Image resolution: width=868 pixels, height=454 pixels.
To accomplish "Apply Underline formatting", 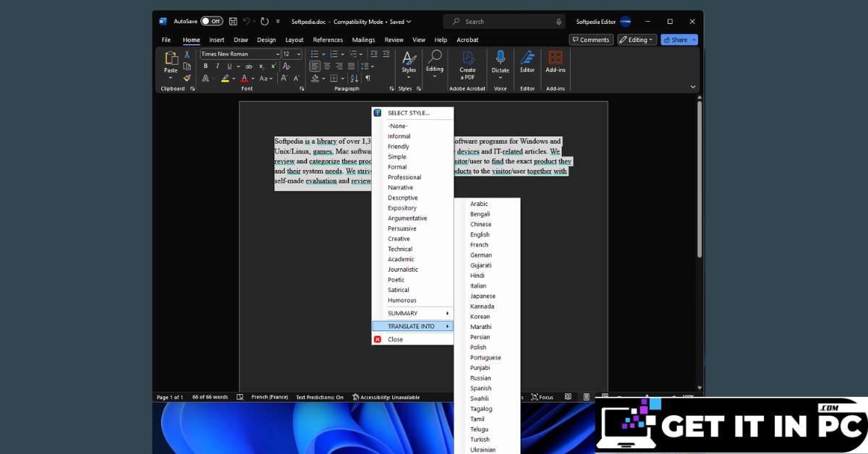I will pos(229,67).
